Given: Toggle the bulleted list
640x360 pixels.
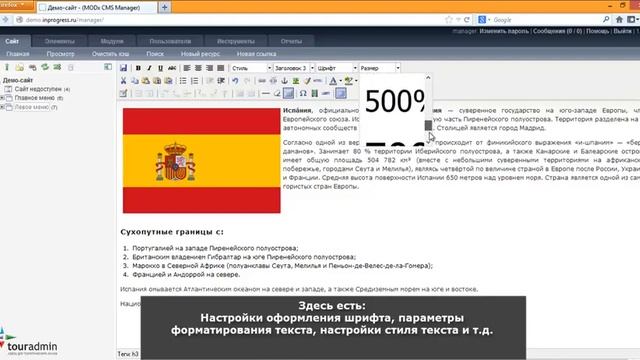Looking at the screenshot, I should [x=183, y=81].
